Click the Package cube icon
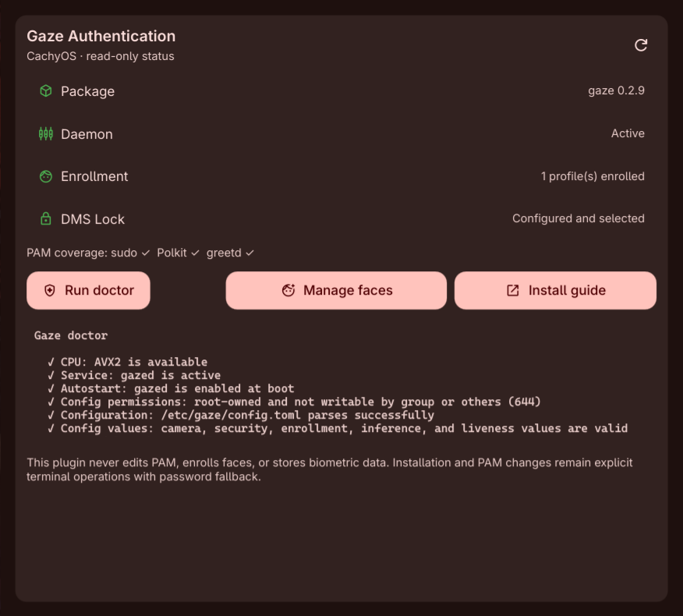The width and height of the screenshot is (683, 616). pos(46,90)
